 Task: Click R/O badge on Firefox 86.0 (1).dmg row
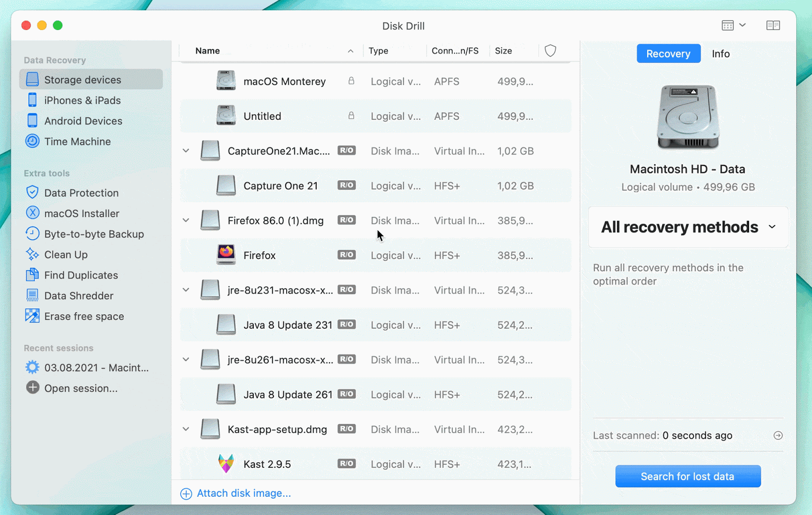(x=347, y=220)
